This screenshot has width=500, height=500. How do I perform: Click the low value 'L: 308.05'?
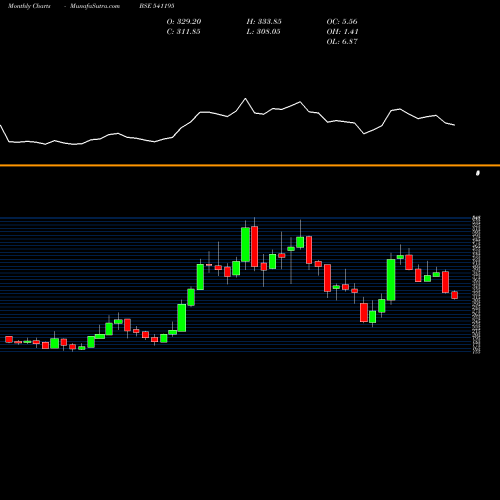click(263, 31)
